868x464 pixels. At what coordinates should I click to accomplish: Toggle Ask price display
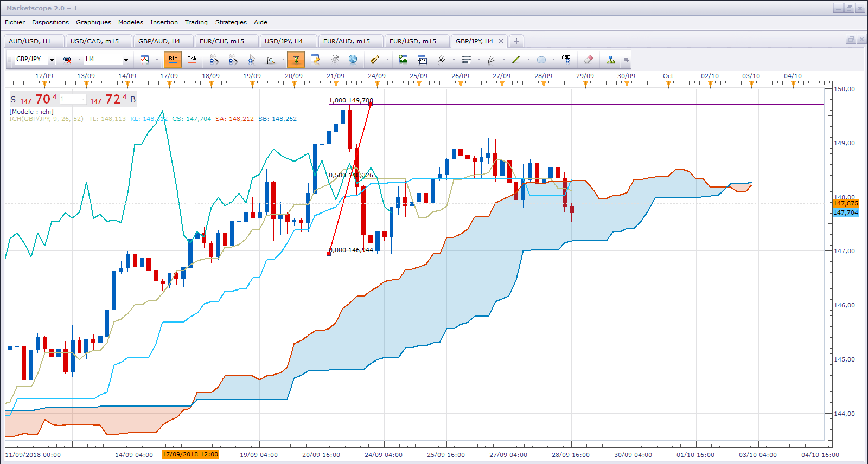click(192, 59)
